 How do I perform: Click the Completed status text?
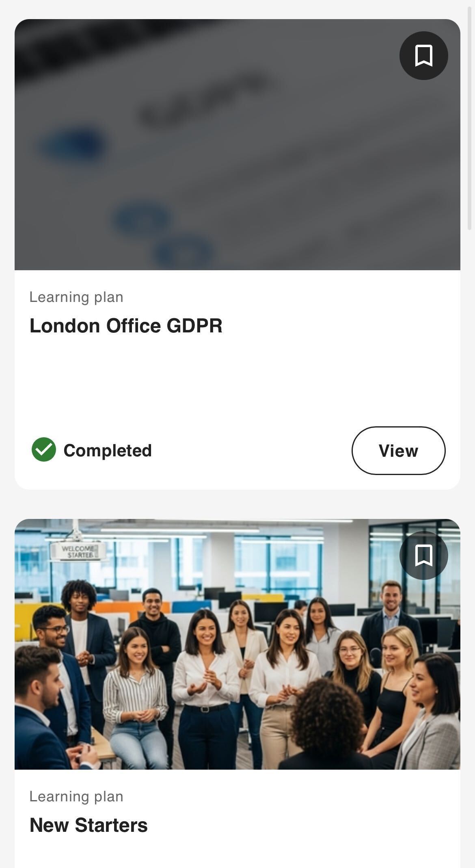pyautogui.click(x=108, y=450)
